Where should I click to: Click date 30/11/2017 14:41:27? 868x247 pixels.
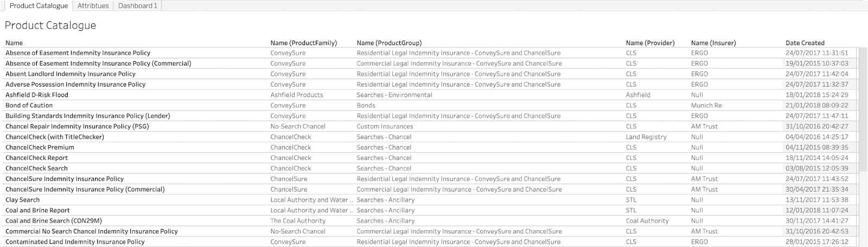click(x=816, y=220)
